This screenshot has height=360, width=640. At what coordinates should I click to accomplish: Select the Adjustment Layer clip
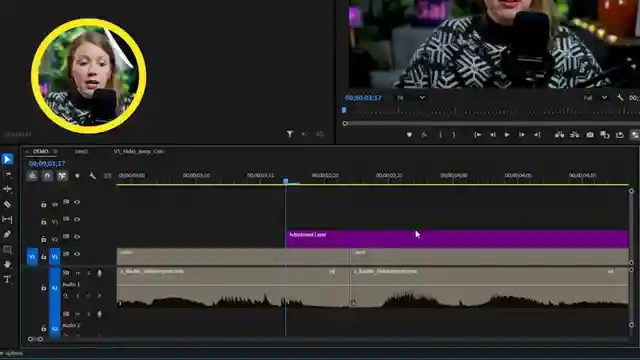pyautogui.click(x=457, y=238)
